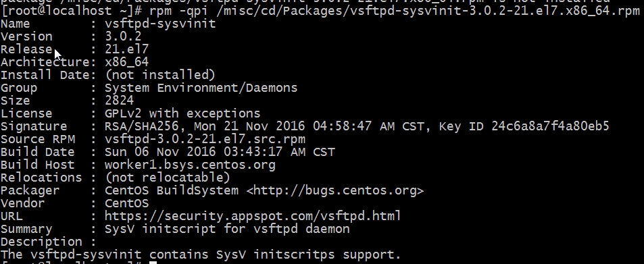The height and width of the screenshot is (264, 644).
Task: Click the http://bugs.centos.org packager link
Action: [x=335, y=190]
